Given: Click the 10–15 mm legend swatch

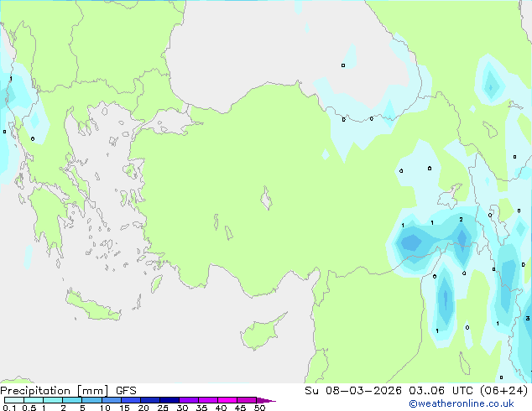Looking at the screenshot, I should 111,400.
